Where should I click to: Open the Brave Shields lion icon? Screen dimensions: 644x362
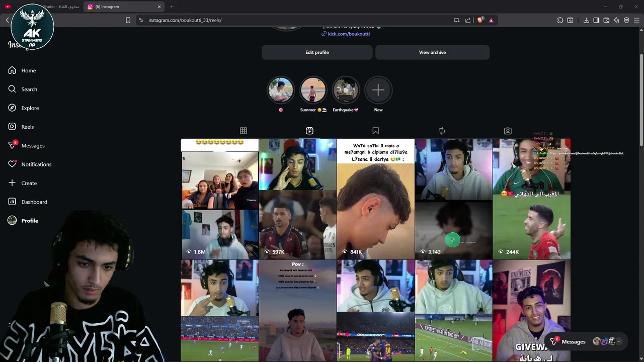[480, 20]
